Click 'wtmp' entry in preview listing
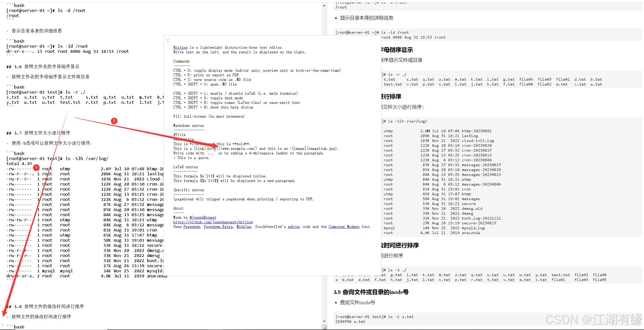644x330 pixels. pos(466,179)
